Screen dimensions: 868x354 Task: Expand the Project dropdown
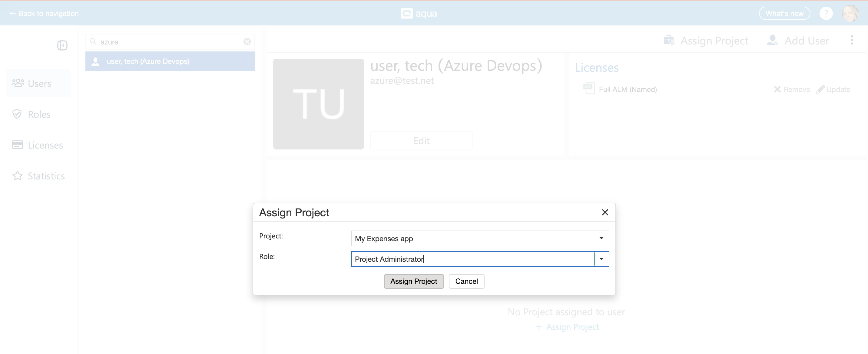pos(601,238)
